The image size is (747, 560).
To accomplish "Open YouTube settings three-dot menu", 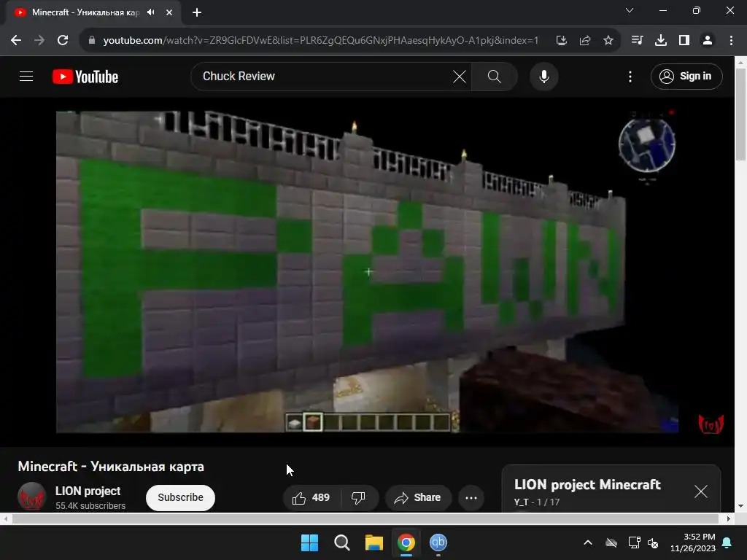I will coord(630,76).
